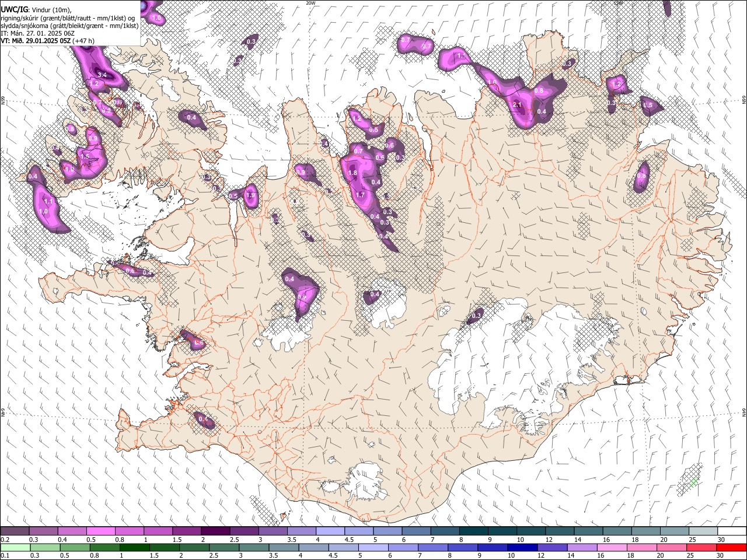Click the 1.8 precipitation value

click(352, 173)
